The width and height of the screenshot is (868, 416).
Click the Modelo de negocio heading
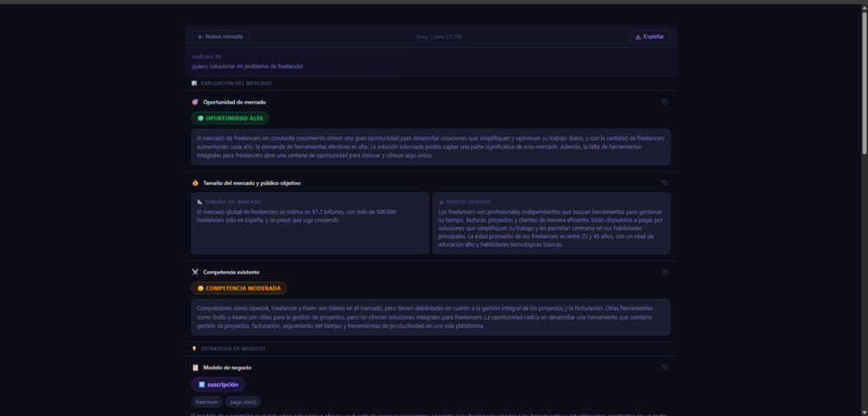pos(227,368)
